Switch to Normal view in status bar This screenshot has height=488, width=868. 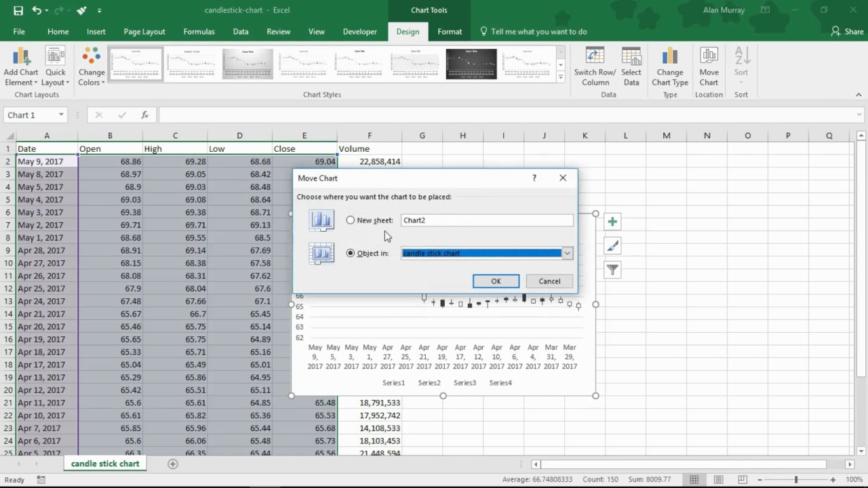coord(695,479)
